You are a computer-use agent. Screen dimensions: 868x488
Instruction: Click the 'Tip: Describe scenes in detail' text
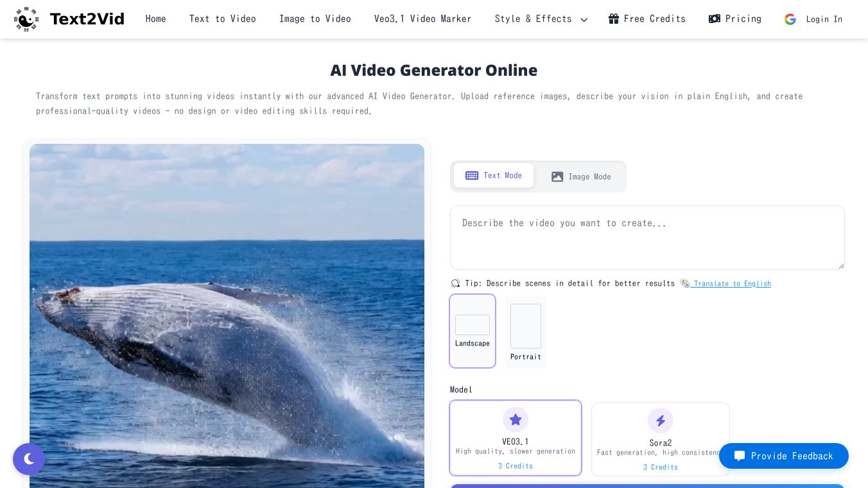pyautogui.click(x=569, y=283)
